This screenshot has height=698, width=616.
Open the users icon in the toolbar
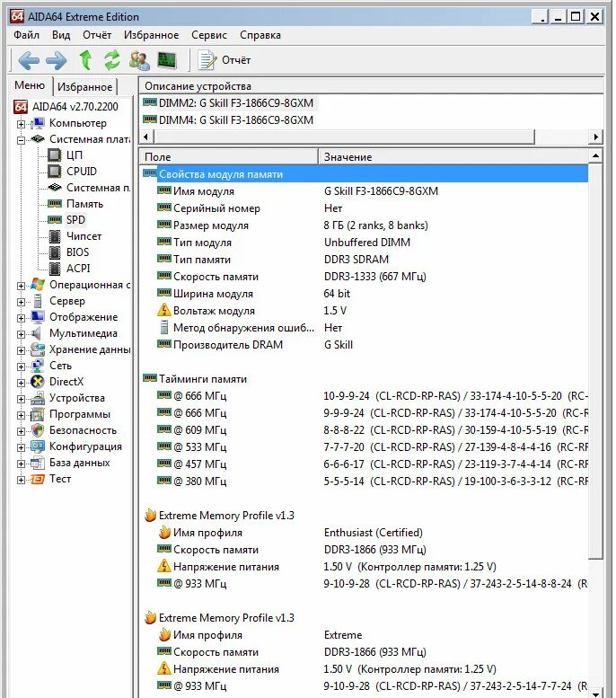tap(139, 60)
